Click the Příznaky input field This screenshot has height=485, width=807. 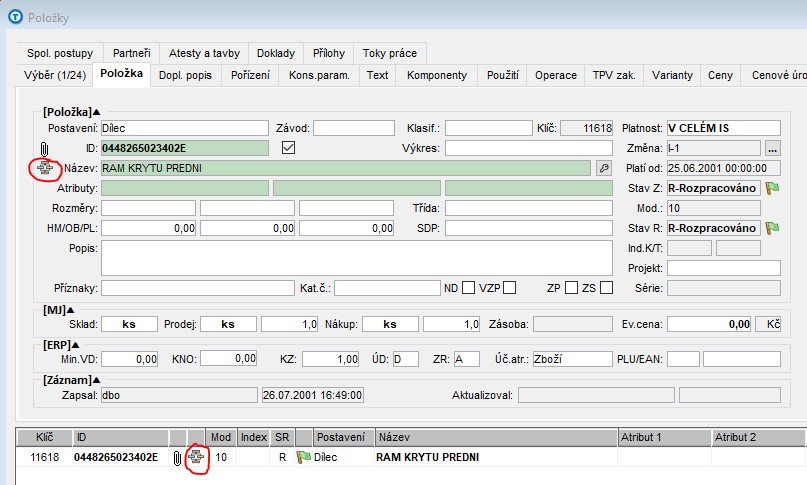pos(198,288)
